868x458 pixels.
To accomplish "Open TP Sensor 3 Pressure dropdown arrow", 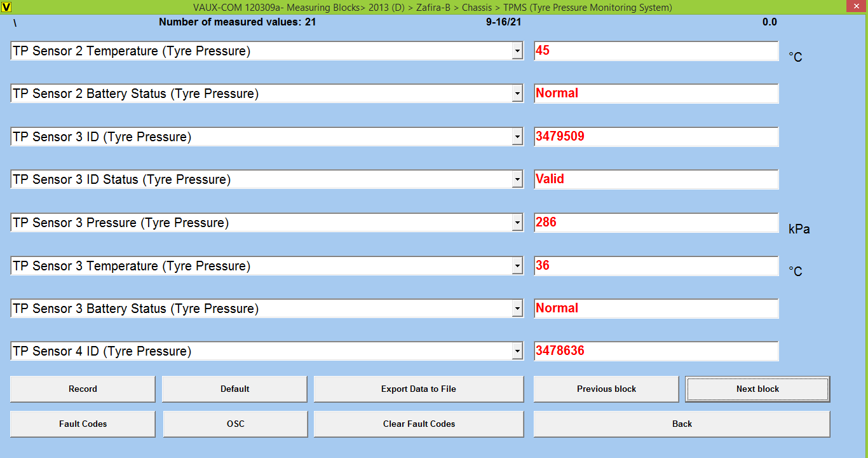I will click(x=517, y=223).
